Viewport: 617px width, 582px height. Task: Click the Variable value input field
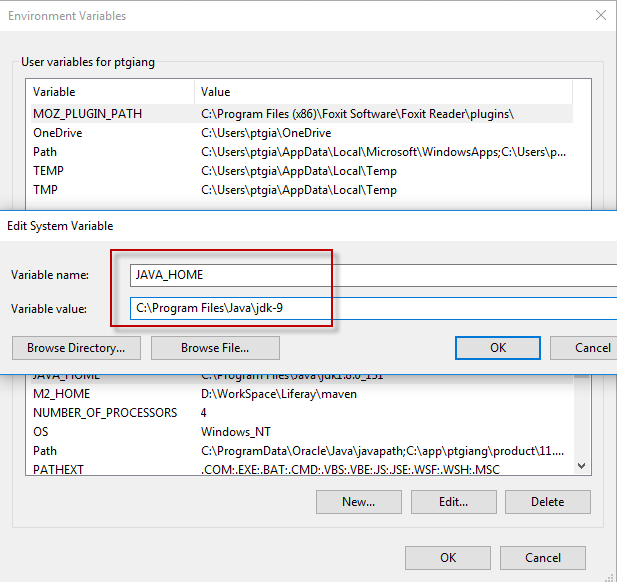point(372,309)
